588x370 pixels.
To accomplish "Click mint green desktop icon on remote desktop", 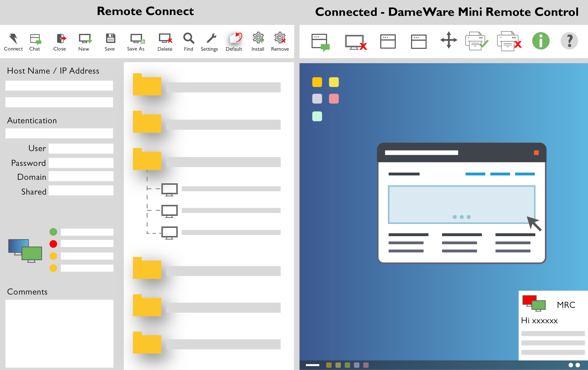I will [317, 116].
